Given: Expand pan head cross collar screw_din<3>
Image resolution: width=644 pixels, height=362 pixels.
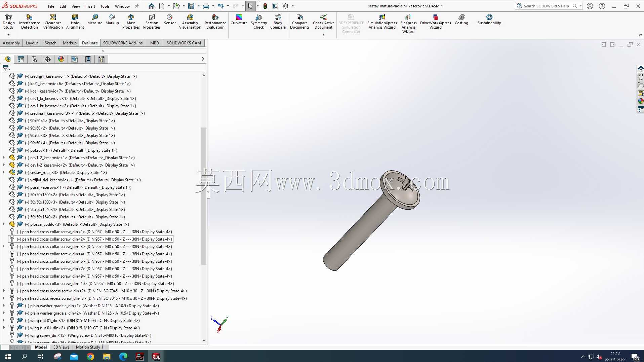Looking at the screenshot, I should [4, 246].
